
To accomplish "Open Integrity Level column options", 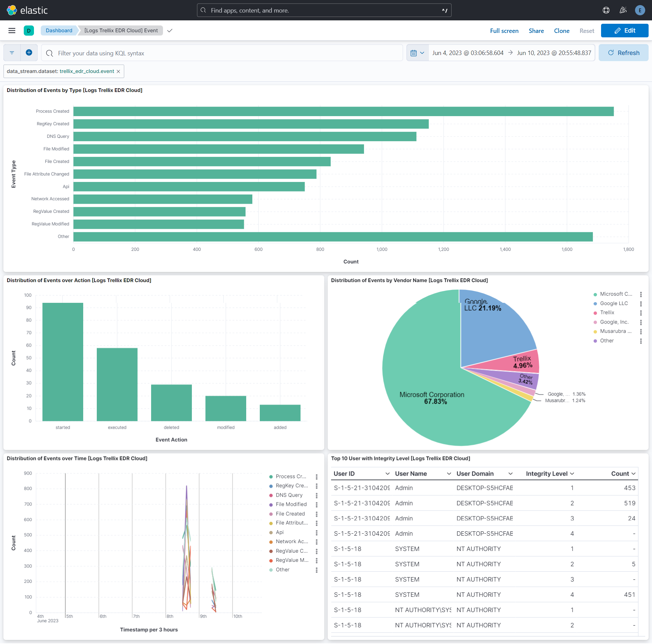I will pyautogui.click(x=572, y=474).
